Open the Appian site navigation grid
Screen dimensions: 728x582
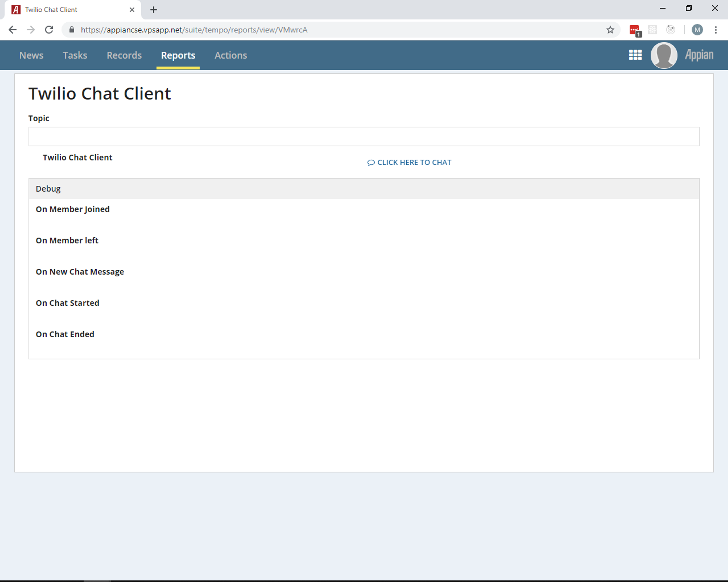(x=635, y=55)
